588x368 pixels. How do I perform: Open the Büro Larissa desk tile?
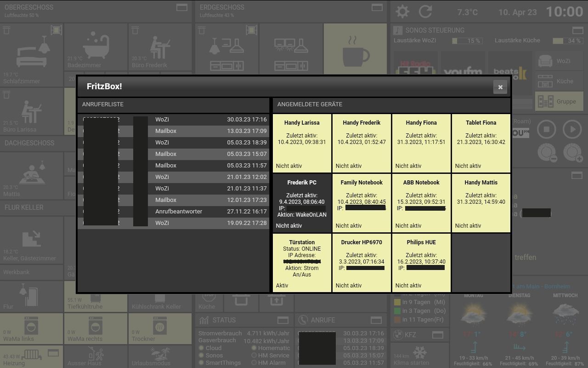point(32,112)
